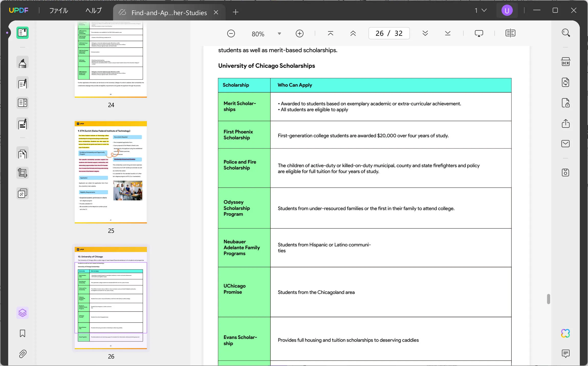The image size is (588, 366).
Task: Click the page number input field
Action: click(389, 33)
